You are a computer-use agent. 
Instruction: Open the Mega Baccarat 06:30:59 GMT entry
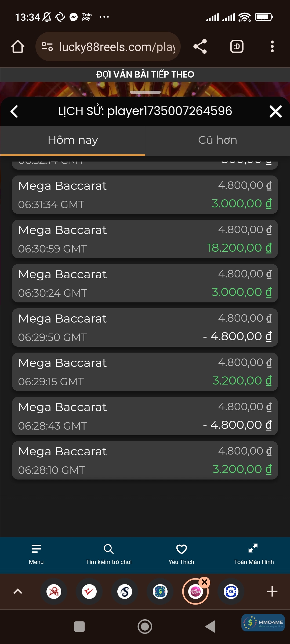tap(145, 239)
